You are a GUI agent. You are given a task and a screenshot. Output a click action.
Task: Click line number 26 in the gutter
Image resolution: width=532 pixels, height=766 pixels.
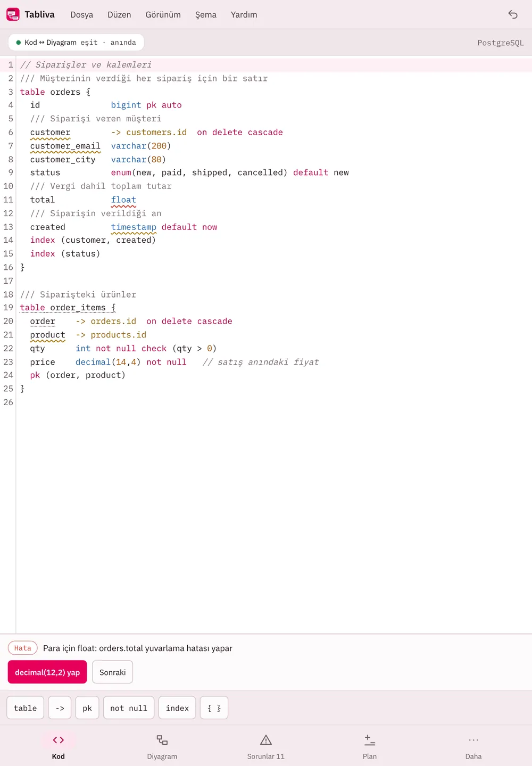(8, 402)
